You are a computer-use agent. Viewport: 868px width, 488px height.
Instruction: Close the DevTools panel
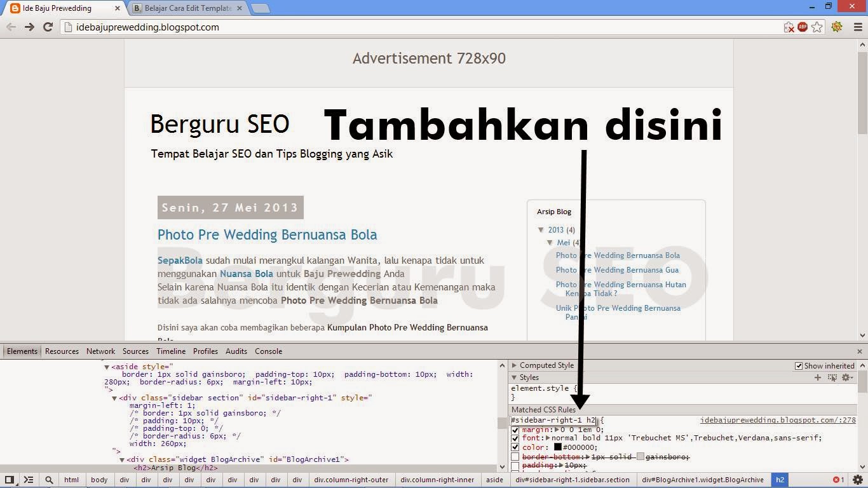coord(860,351)
